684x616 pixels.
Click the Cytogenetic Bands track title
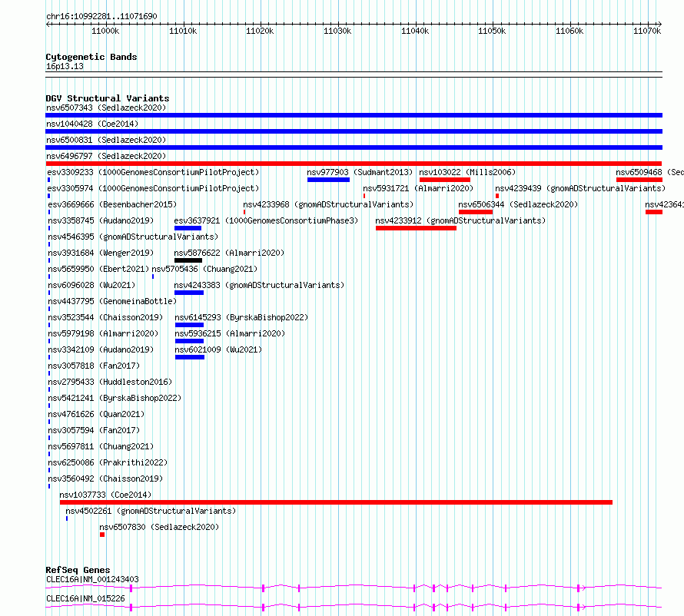click(91, 57)
